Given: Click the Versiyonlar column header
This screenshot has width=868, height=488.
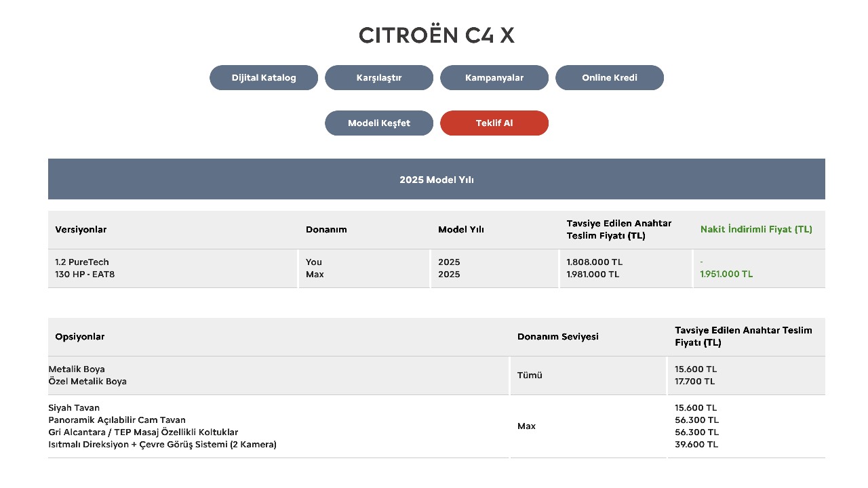Looking at the screenshot, I should click(x=81, y=230).
